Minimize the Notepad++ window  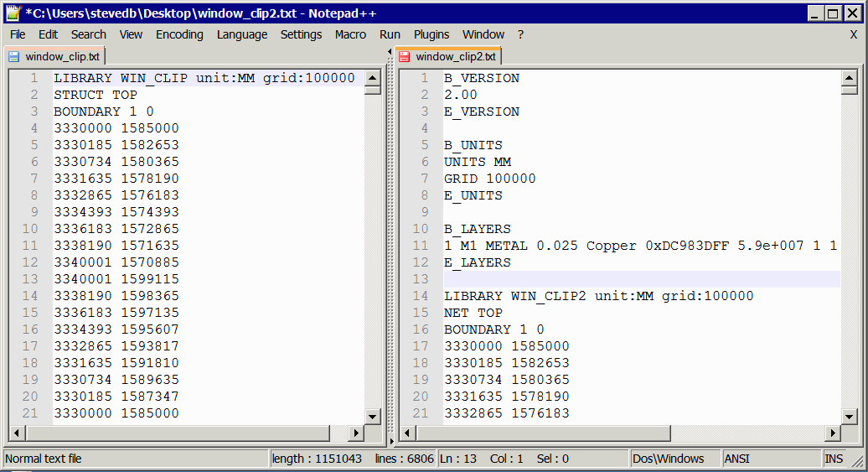click(815, 14)
